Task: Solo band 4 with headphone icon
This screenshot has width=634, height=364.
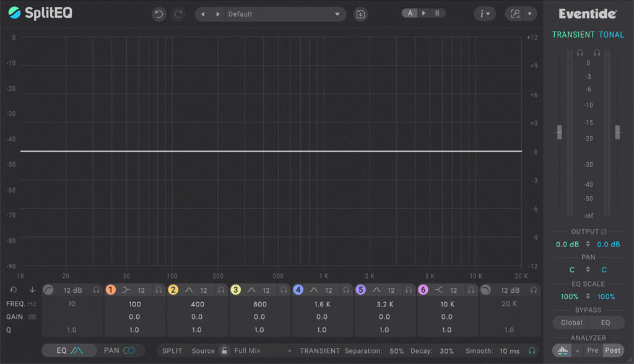Action: tap(347, 290)
